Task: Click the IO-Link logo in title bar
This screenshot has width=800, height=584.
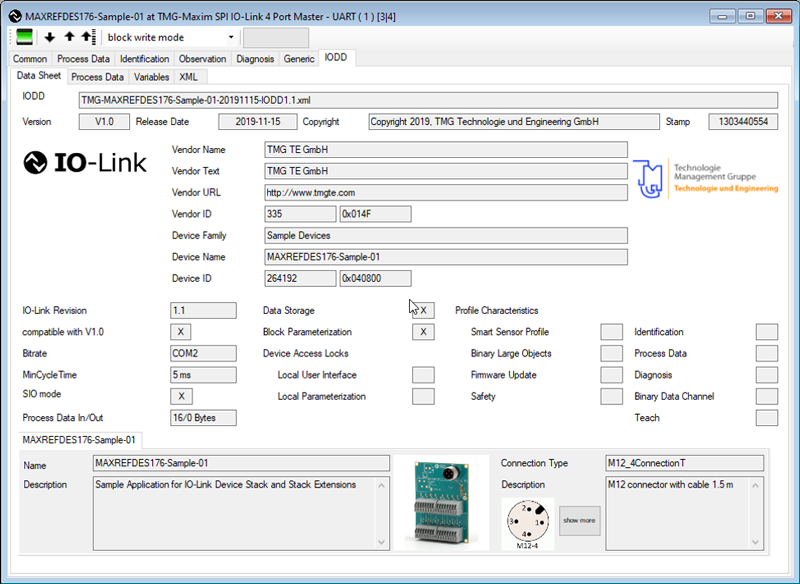Action: pyautogui.click(x=15, y=16)
